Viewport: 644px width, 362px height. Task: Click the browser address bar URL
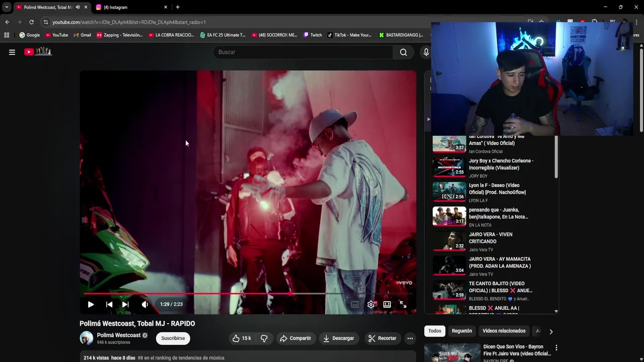pyautogui.click(x=129, y=22)
